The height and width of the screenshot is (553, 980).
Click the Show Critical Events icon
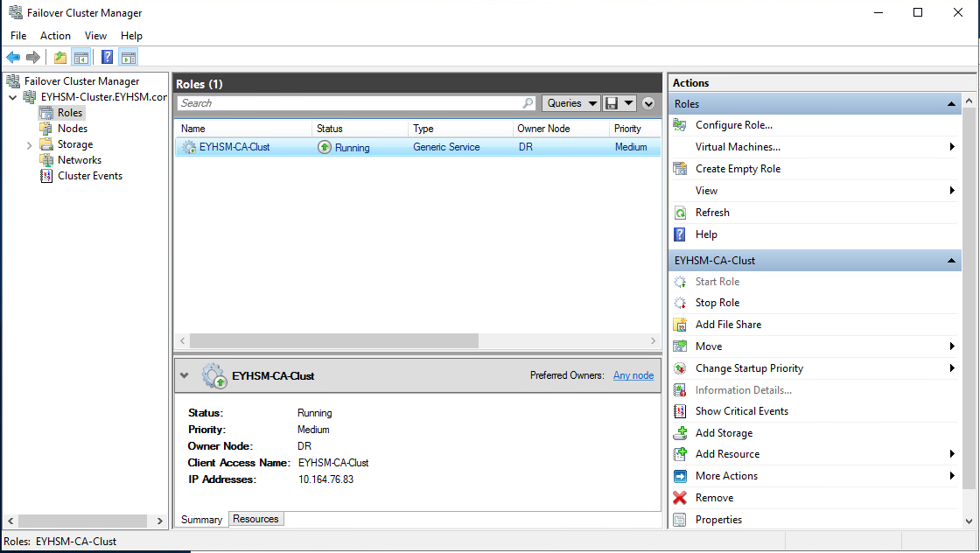pos(680,411)
